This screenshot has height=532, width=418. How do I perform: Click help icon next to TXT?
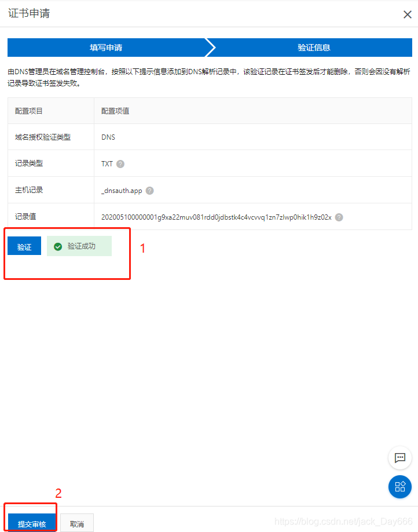pos(120,164)
